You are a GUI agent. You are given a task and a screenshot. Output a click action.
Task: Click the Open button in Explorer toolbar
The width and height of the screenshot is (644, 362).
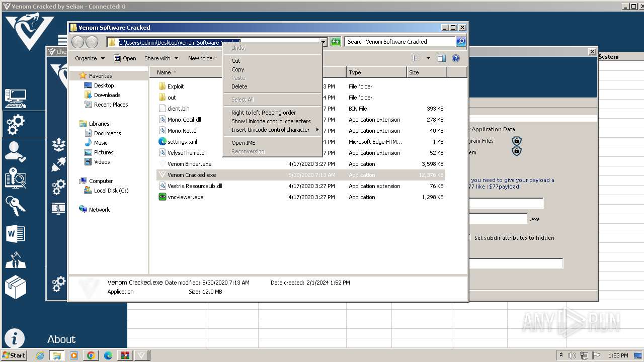pyautogui.click(x=125, y=58)
